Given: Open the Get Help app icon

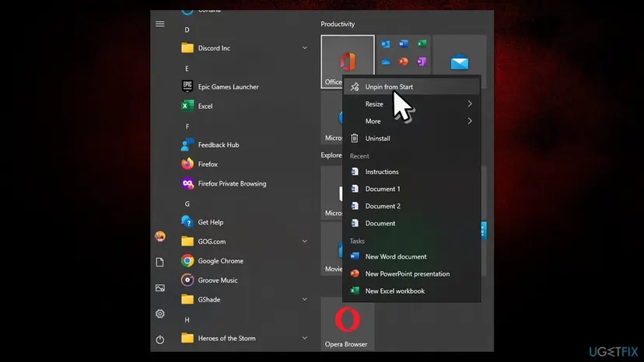Looking at the screenshot, I should [187, 222].
